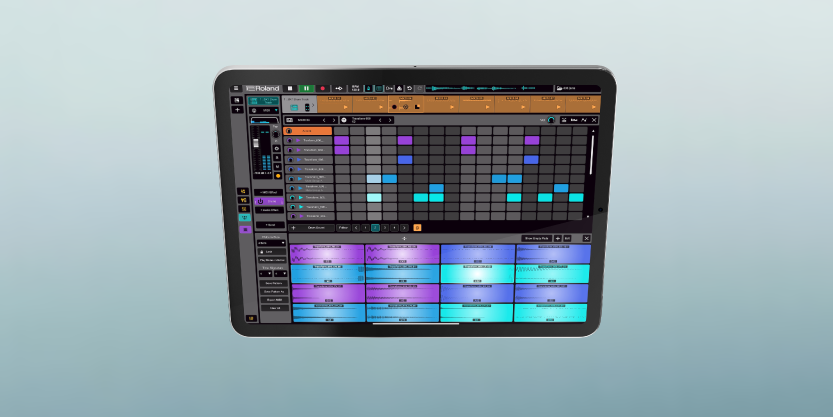Click the last icon in the selected clip

(x=417, y=107)
